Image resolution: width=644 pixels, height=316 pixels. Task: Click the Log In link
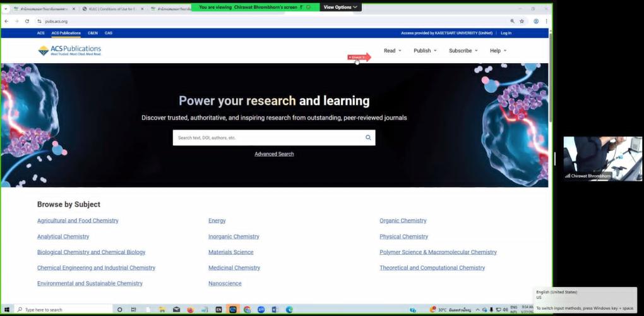click(506, 33)
